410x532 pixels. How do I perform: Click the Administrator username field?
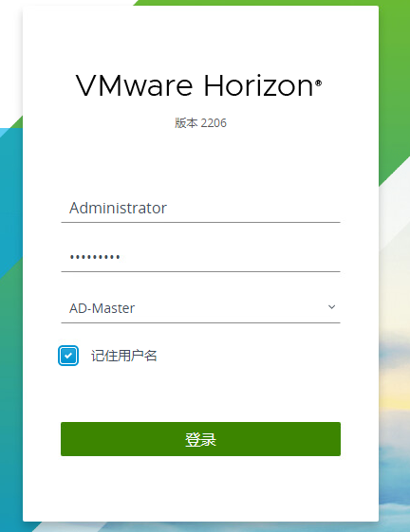200,209
